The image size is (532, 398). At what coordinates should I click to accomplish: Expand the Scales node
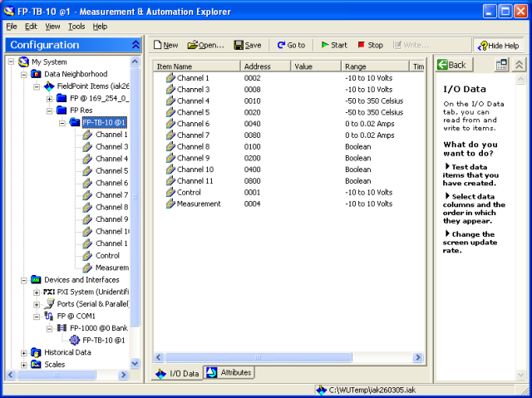coord(24,365)
